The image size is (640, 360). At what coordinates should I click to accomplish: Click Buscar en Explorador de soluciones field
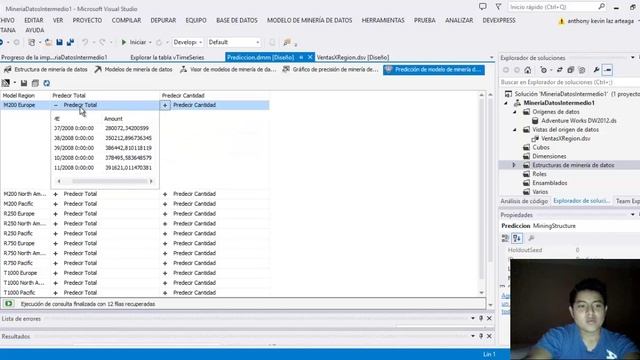coord(569,82)
